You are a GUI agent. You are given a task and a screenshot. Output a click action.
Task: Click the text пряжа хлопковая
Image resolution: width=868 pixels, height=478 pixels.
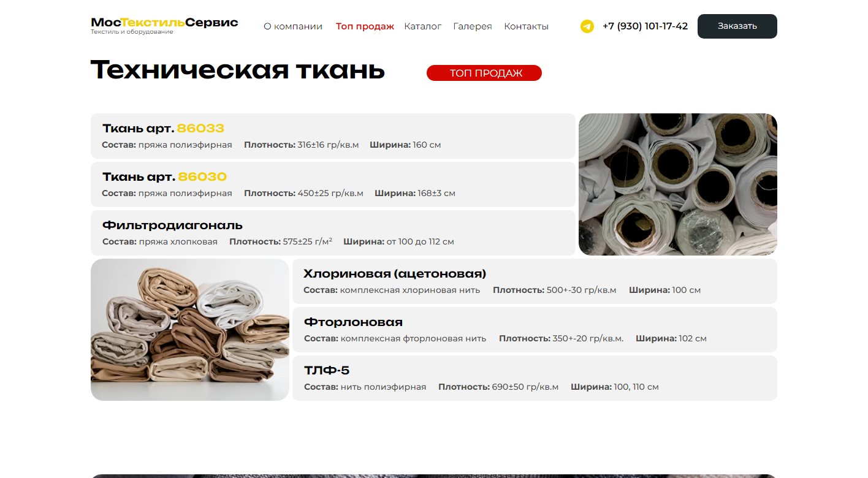click(178, 242)
